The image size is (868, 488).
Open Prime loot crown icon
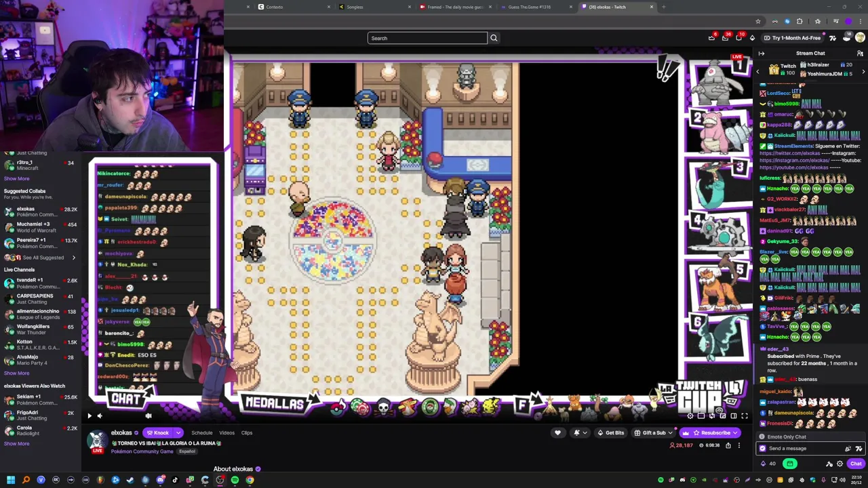[x=711, y=38]
